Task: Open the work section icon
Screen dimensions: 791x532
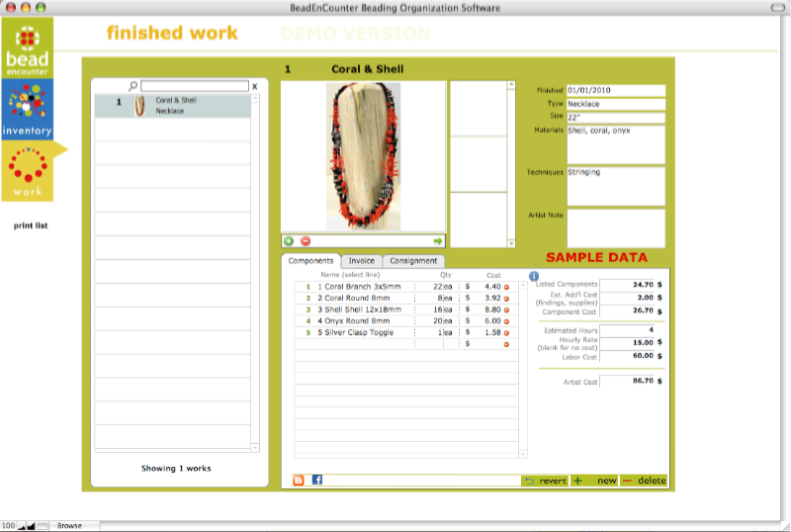Action: pos(28,171)
